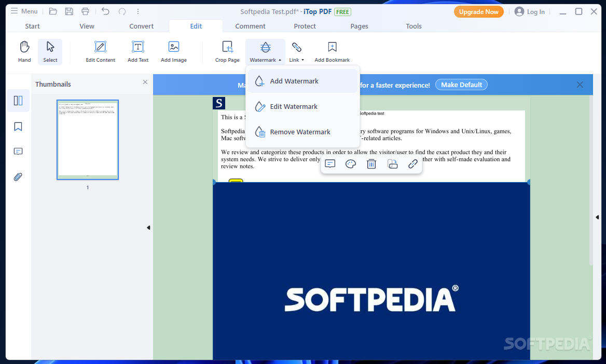
Task: Click the yellow highlight note marker
Action: click(236, 180)
